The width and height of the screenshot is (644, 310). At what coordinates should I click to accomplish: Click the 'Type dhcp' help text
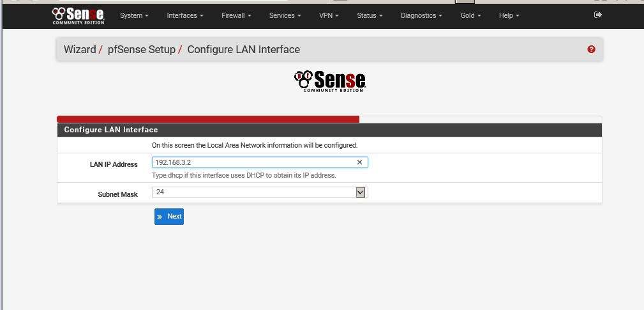(244, 176)
